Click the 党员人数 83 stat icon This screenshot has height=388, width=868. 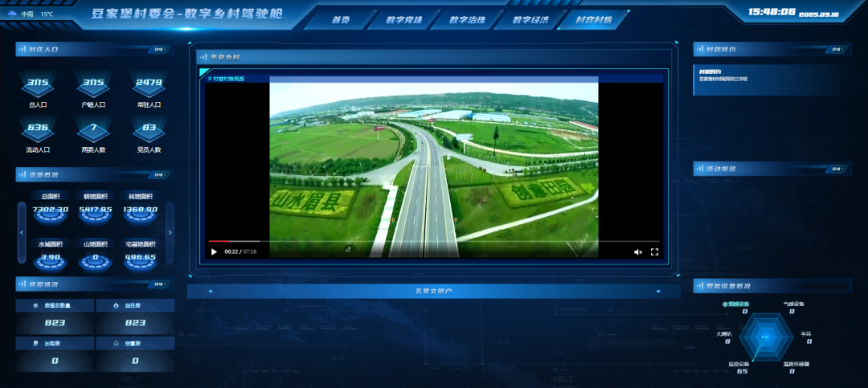pos(149,130)
